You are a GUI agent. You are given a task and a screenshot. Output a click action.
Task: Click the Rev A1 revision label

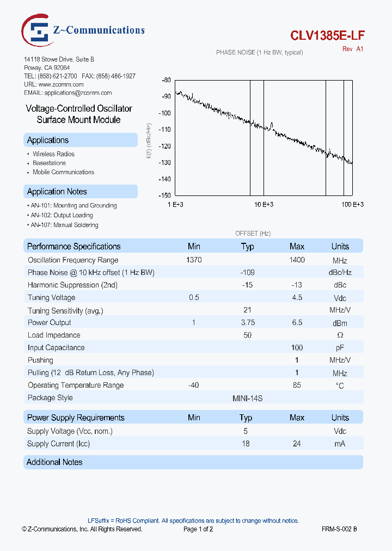[x=352, y=49]
